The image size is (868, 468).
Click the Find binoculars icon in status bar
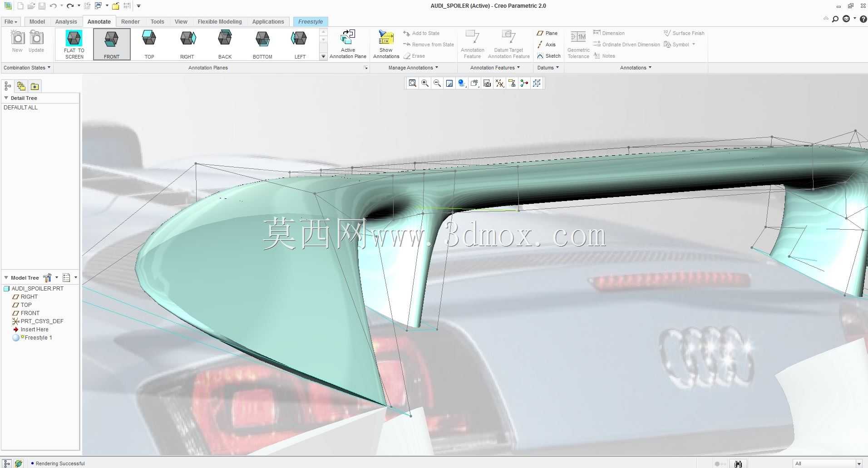pyautogui.click(x=738, y=463)
